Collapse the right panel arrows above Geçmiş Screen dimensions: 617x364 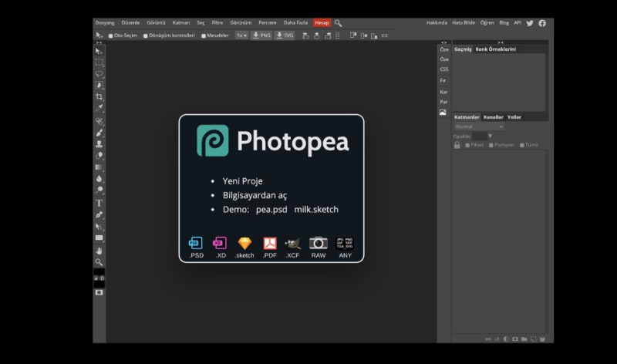501,42
